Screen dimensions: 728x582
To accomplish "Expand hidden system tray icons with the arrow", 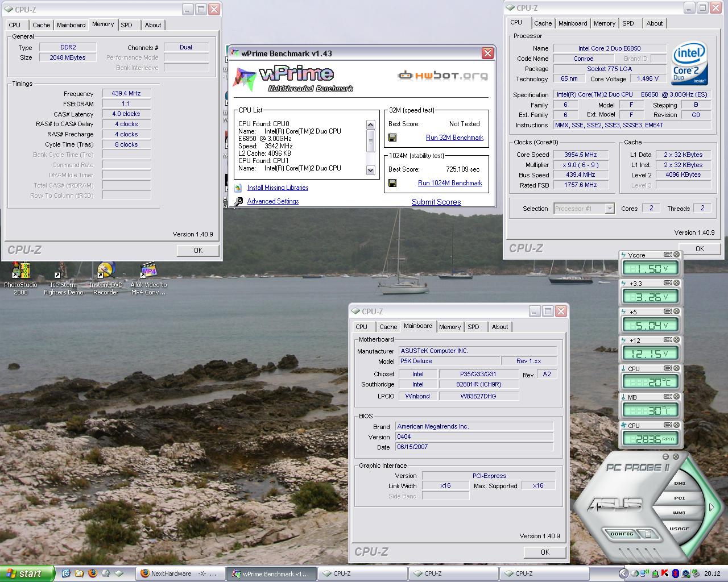I will pyautogui.click(x=623, y=573).
